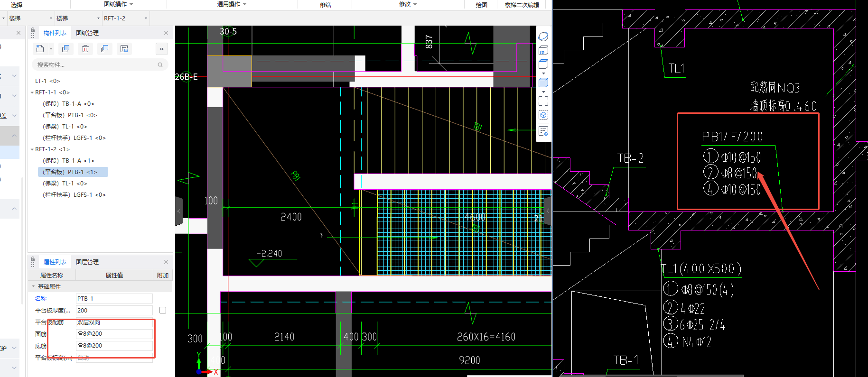Click the display settings list-eye icon

[543, 131]
